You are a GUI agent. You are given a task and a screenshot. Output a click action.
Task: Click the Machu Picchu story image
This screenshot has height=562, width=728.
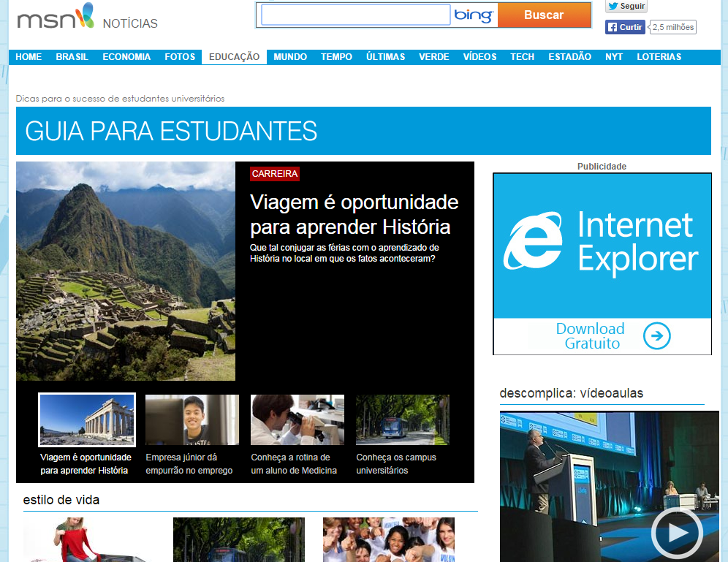(125, 271)
